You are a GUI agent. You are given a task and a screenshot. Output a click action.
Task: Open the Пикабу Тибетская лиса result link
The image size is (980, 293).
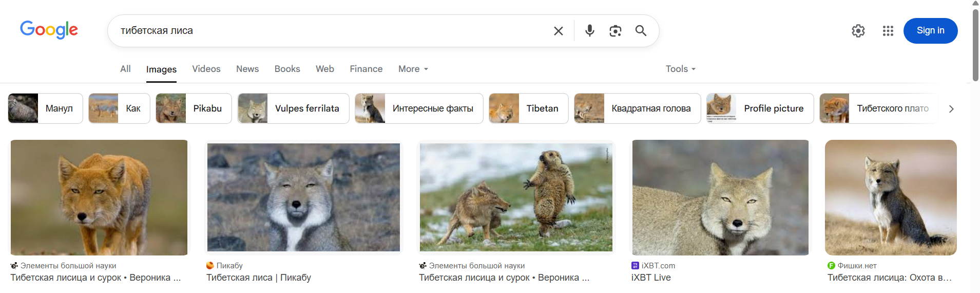tap(259, 278)
